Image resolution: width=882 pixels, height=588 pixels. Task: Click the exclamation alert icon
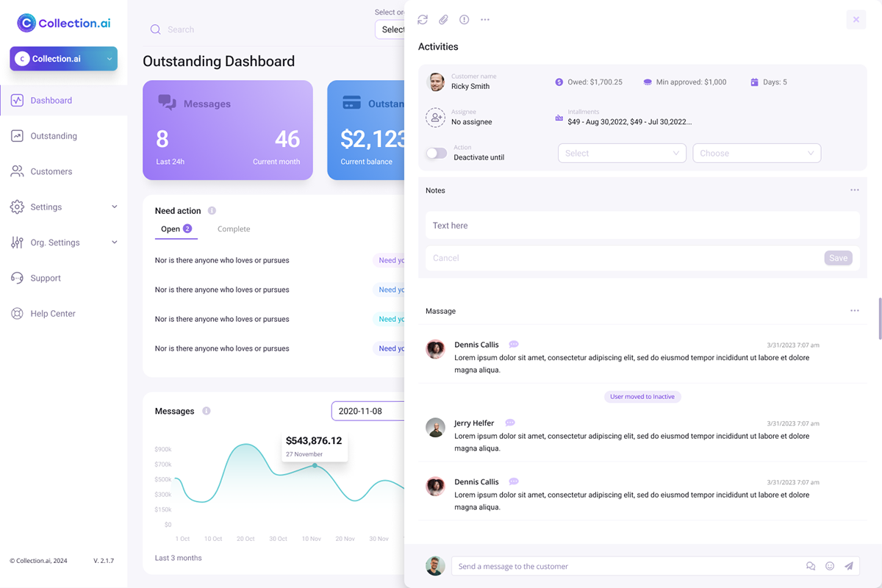465,20
